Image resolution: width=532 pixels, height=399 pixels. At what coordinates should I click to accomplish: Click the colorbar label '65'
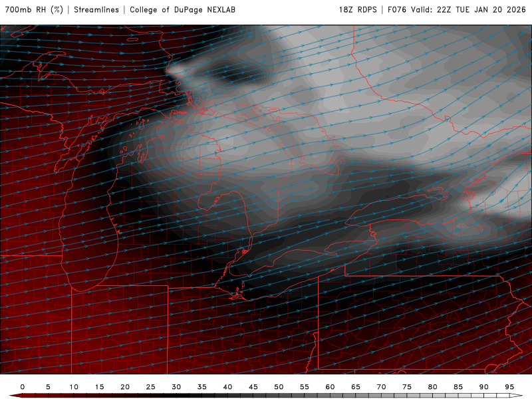(x=356, y=387)
